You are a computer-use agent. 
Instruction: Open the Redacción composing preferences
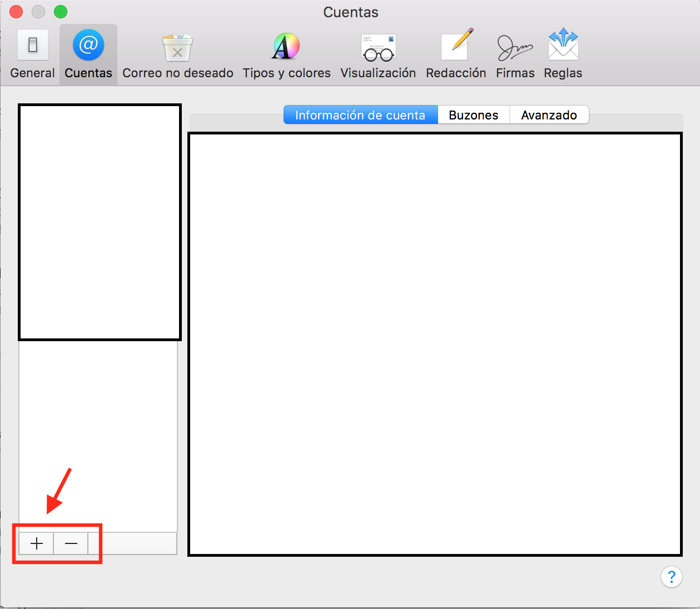(456, 54)
